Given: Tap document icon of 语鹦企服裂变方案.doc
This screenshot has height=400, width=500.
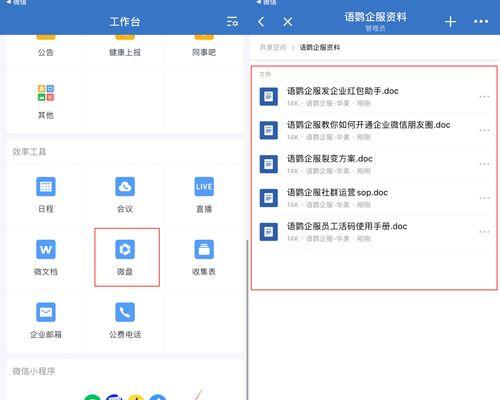Looking at the screenshot, I should 269,164.
